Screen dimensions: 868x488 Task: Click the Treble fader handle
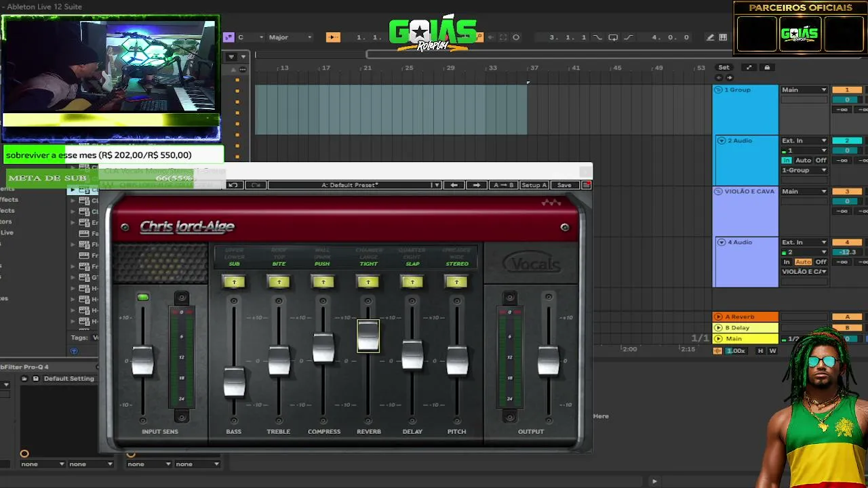pos(279,361)
